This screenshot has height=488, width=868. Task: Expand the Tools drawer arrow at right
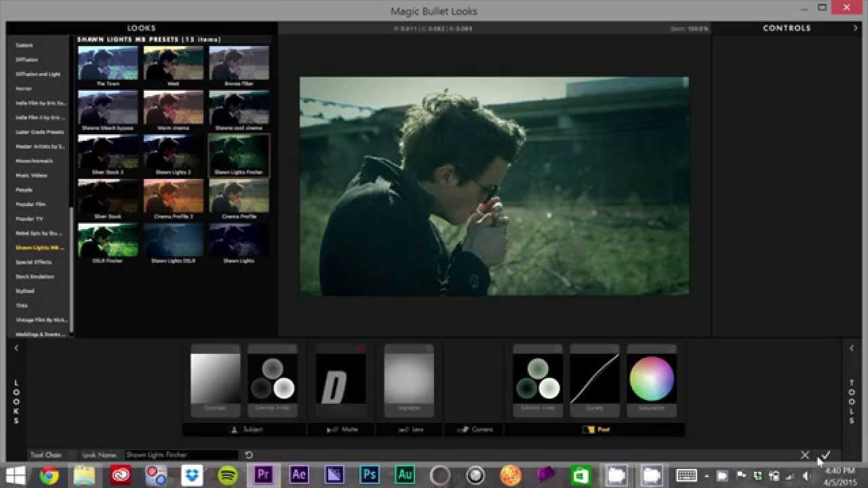pyautogui.click(x=852, y=348)
